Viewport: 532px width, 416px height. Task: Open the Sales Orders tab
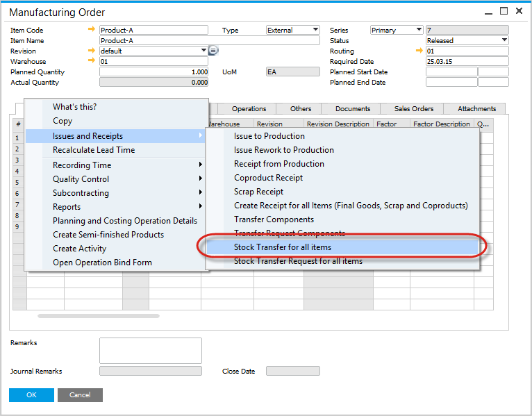pos(414,108)
